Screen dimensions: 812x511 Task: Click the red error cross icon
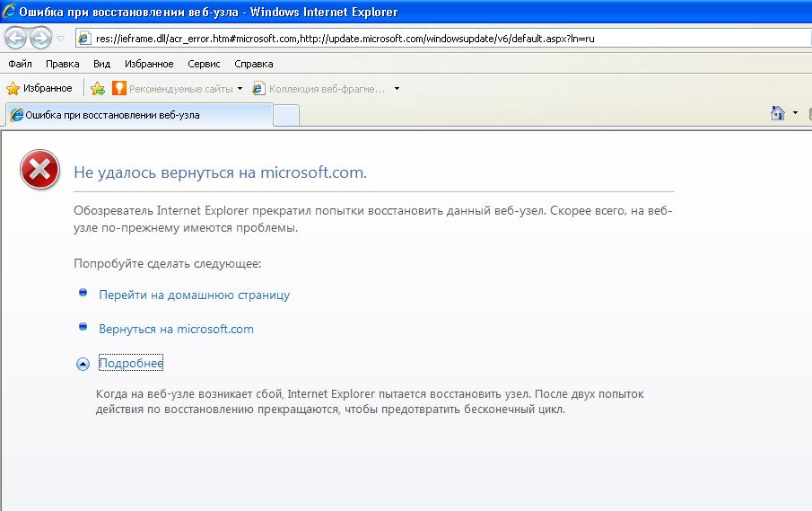pyautogui.click(x=39, y=170)
